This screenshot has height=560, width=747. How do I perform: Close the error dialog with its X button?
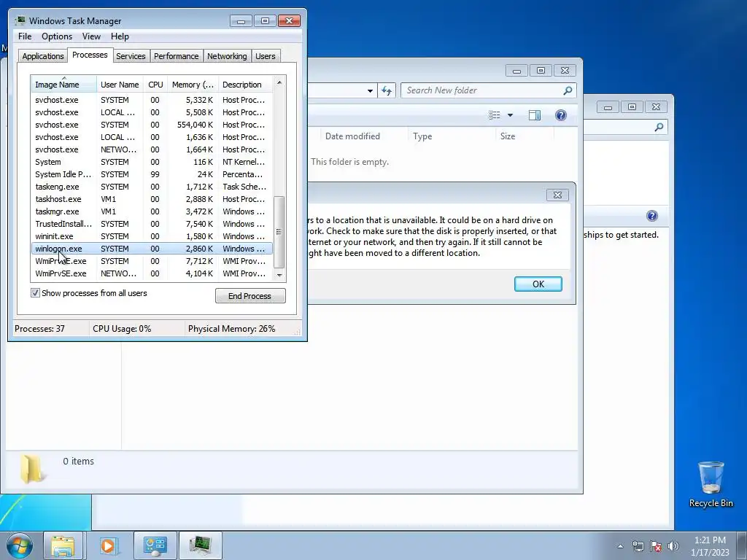coord(557,195)
